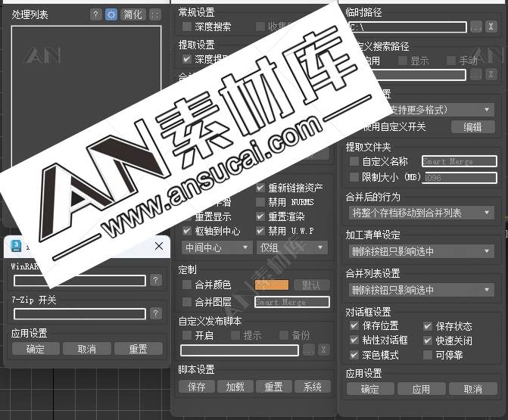
Task: Enable the 禁用 NURMS checkbox
Action: 260,202
